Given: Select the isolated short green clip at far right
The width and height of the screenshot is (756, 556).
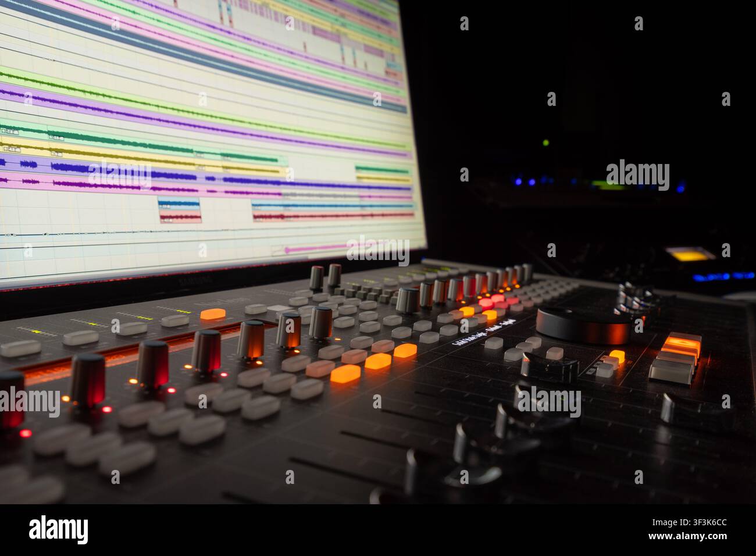Looking at the screenshot, I should (x=383, y=170).
